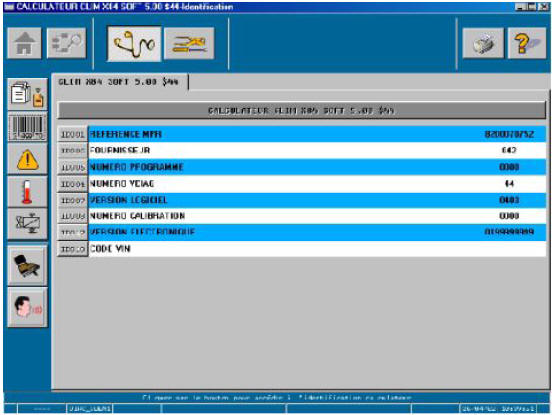Select the NUMERO VDIAG row label
This screenshot has width=554, height=415.
click(x=122, y=184)
